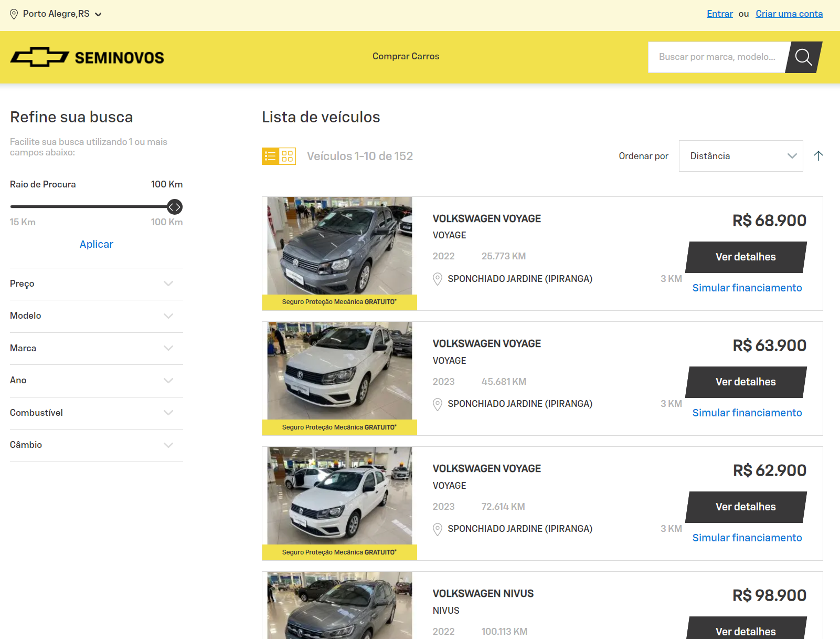This screenshot has width=840, height=639.
Task: Click the search magnifying glass icon
Action: 803,57
